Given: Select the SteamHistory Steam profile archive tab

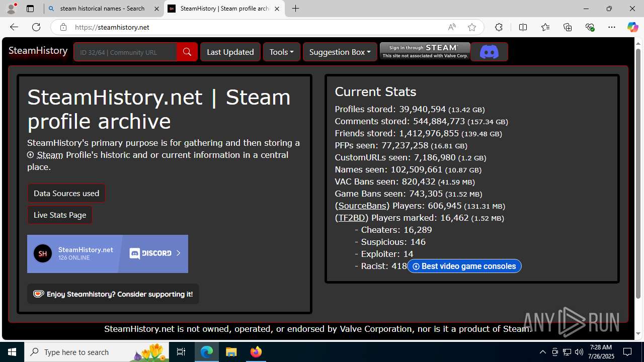Looking at the screenshot, I should (224, 9).
